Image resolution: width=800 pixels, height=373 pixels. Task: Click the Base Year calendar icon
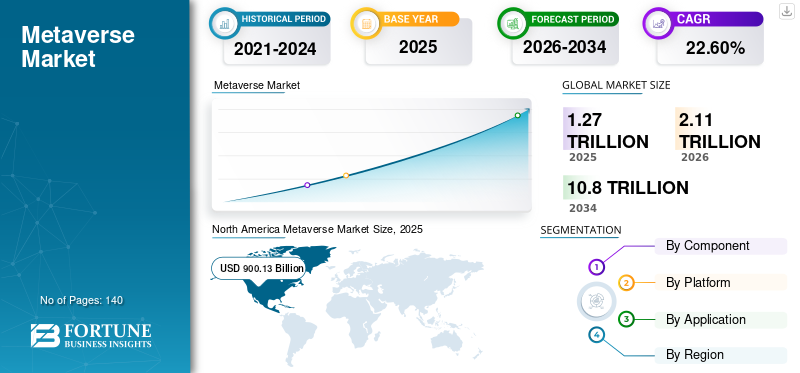point(366,23)
